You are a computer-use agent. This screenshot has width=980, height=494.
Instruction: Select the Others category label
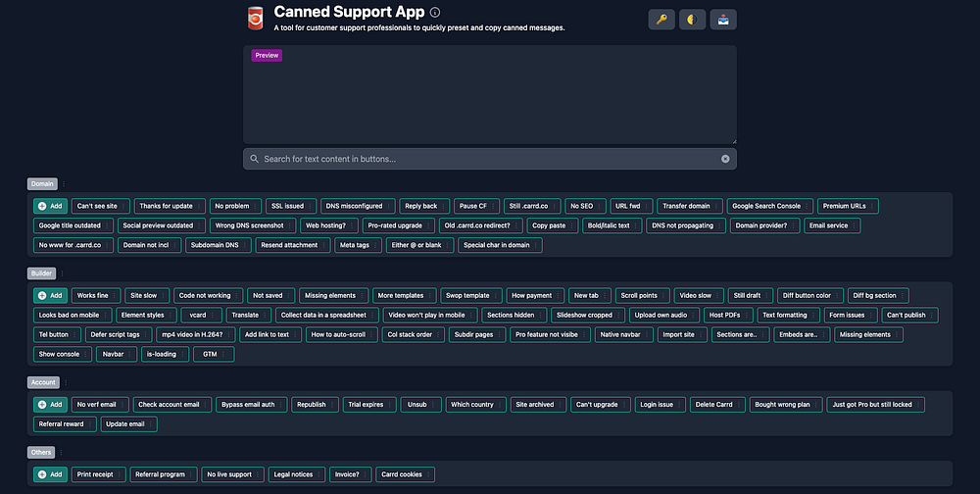click(x=40, y=452)
